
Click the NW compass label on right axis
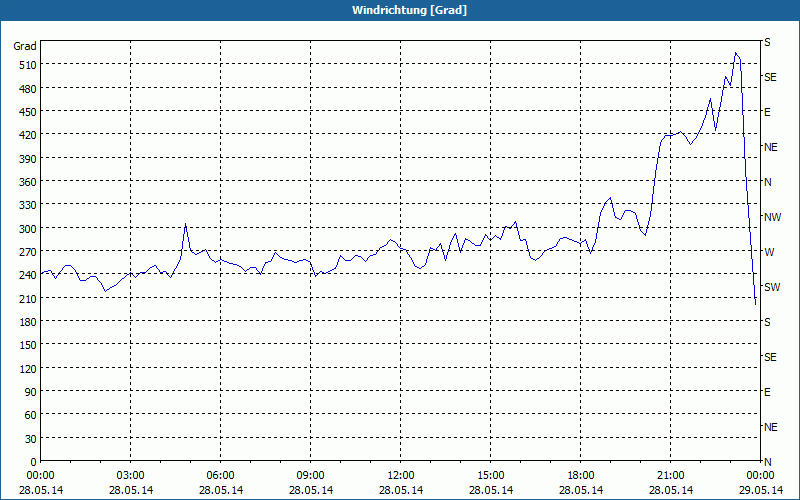point(772,217)
